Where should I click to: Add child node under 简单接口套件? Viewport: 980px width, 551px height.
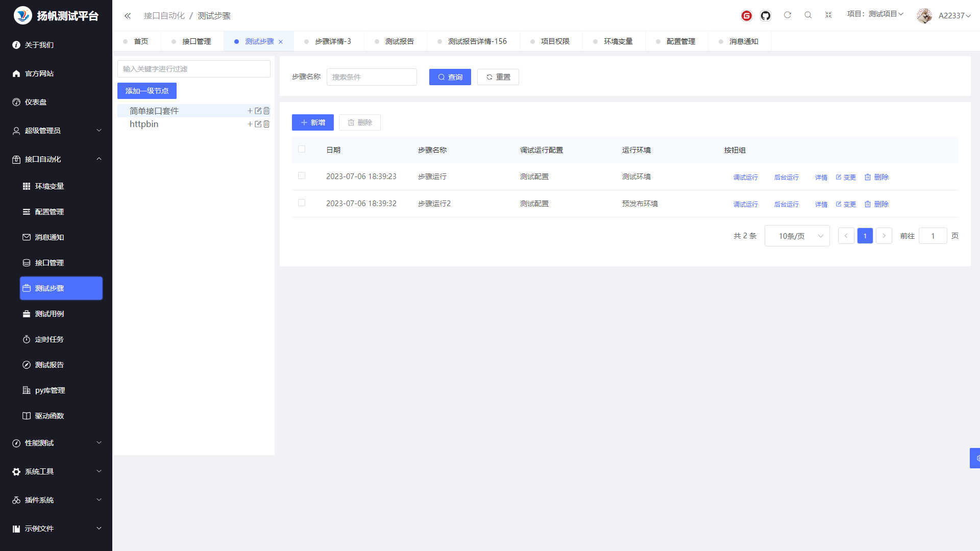(x=250, y=111)
